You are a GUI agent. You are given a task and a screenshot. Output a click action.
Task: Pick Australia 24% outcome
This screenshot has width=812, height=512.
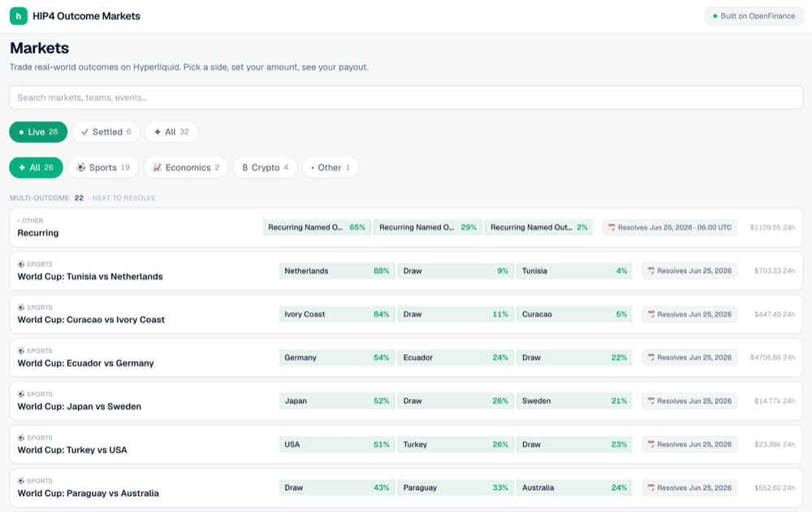point(574,488)
